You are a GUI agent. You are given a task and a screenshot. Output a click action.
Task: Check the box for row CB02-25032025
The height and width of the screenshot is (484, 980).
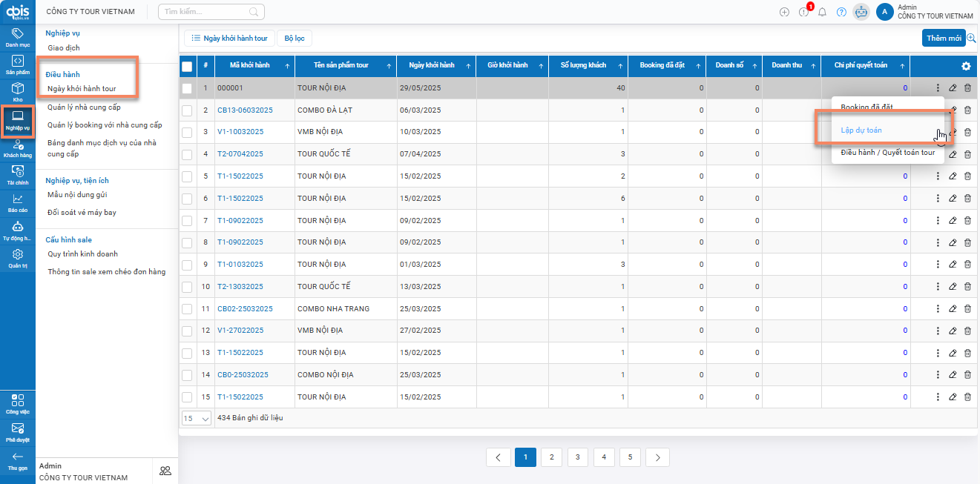point(187,309)
